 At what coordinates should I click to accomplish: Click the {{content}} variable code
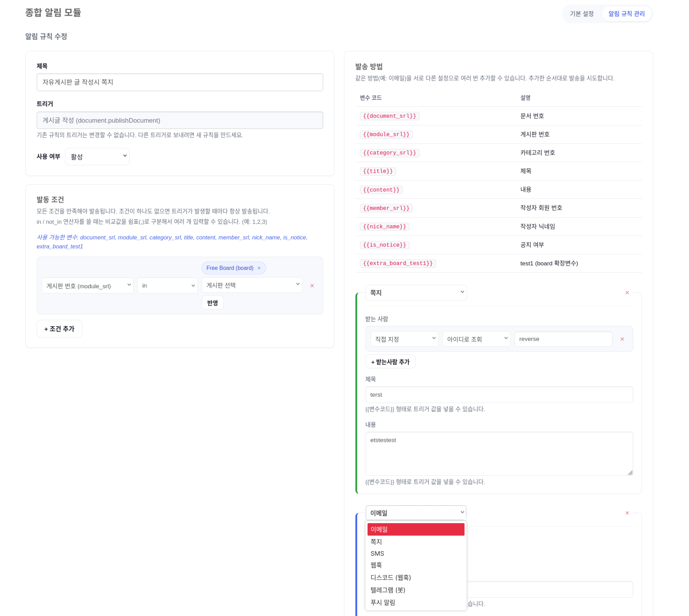(x=381, y=190)
